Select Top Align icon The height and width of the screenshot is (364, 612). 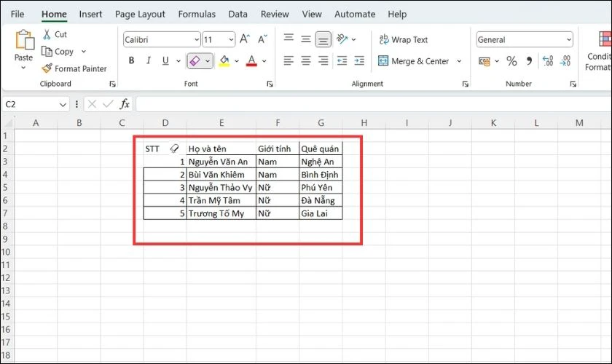289,39
